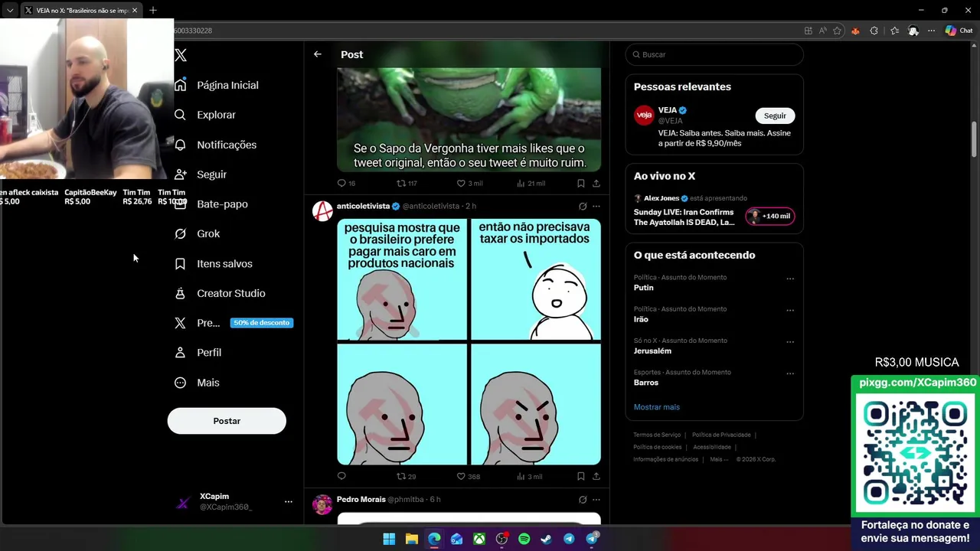Follow VEJA with the Seguir button
Screen dimensions: 980x551
click(775, 116)
